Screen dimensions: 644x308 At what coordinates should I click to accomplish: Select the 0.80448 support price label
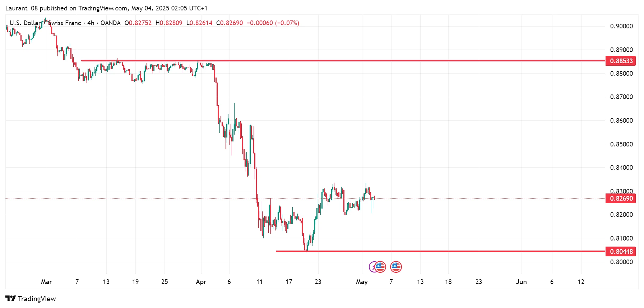621,252
